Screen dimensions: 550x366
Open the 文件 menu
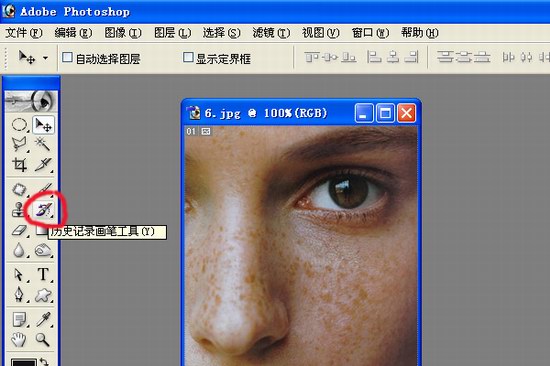coord(24,33)
